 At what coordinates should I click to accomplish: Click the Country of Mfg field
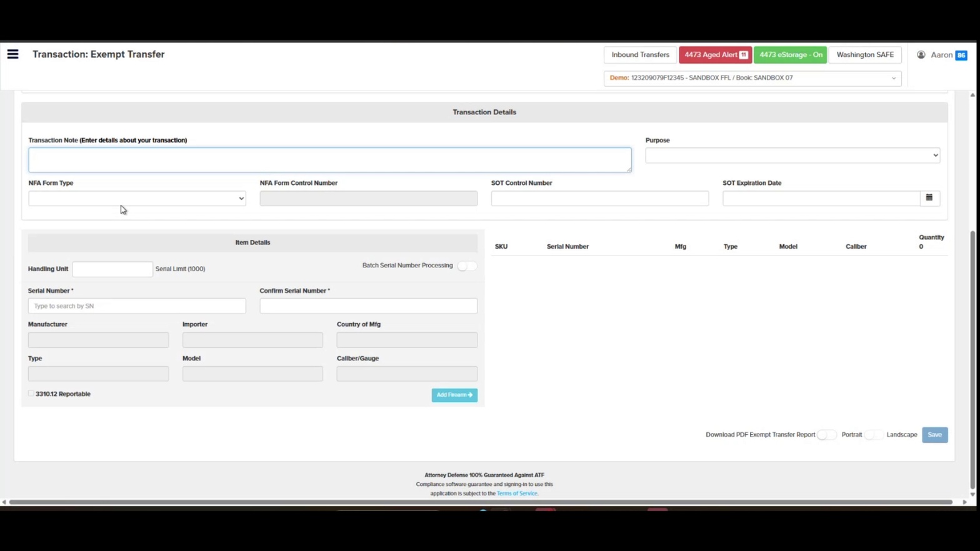tap(407, 340)
